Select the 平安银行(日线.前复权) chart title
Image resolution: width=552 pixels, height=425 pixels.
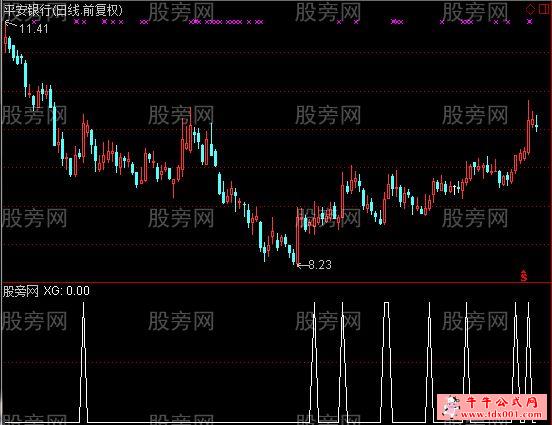pos(63,10)
